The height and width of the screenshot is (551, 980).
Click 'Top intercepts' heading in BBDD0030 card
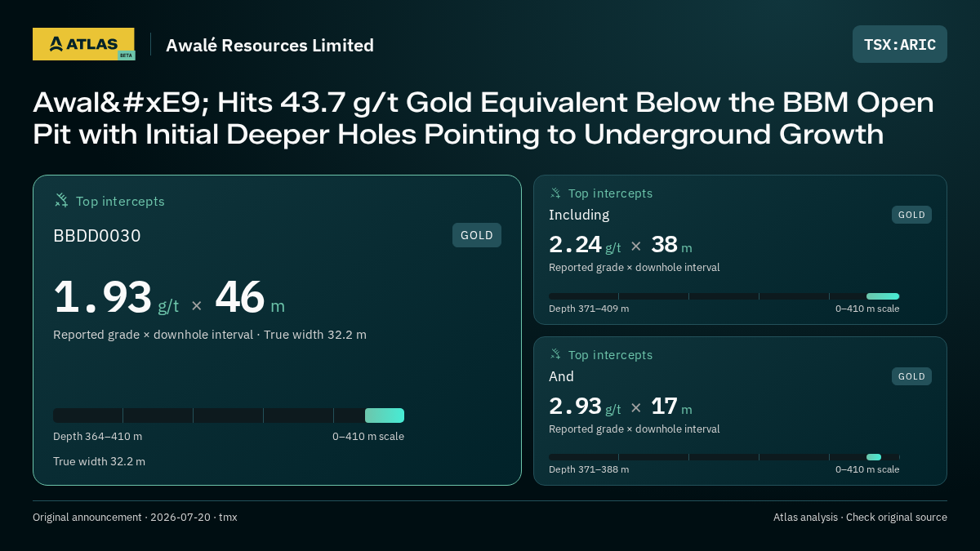click(120, 201)
